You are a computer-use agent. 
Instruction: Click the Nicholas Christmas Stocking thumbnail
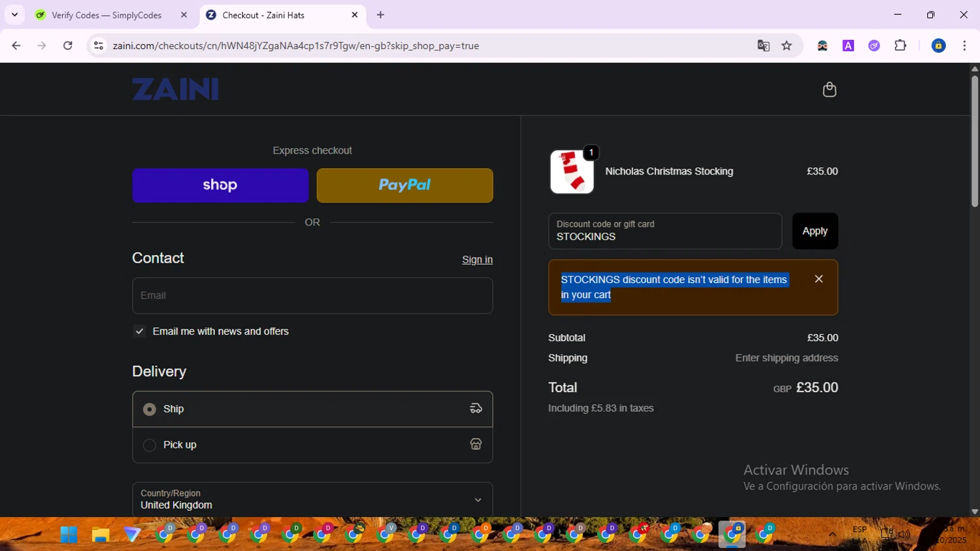(x=572, y=172)
